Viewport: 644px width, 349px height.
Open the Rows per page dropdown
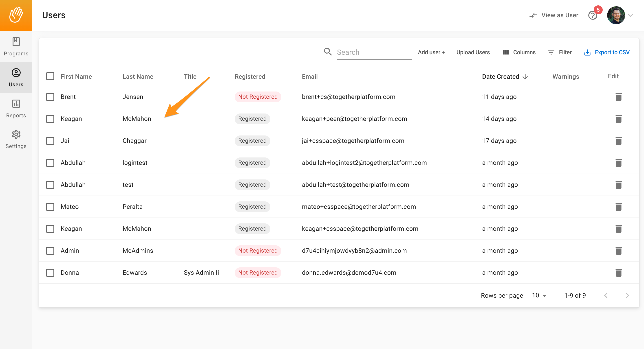(x=539, y=296)
